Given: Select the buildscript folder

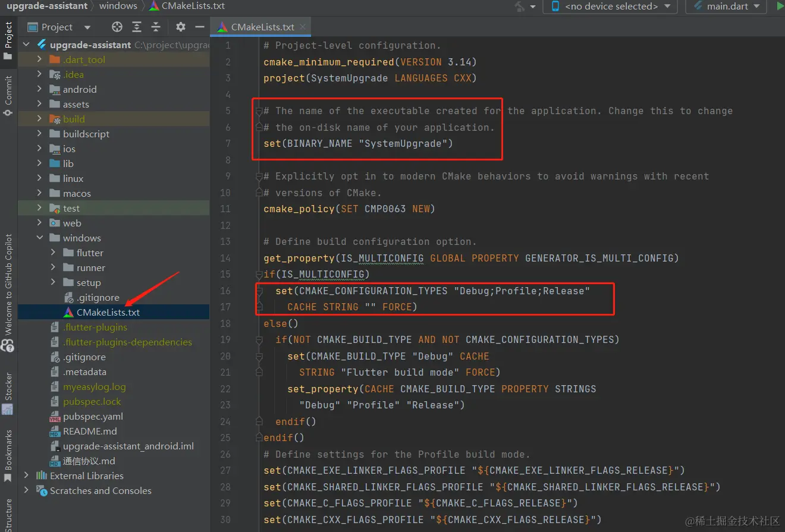Looking at the screenshot, I should point(86,134).
